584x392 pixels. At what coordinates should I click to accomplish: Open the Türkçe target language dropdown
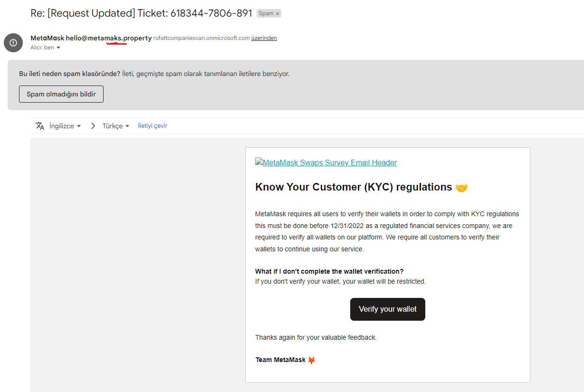(x=116, y=126)
